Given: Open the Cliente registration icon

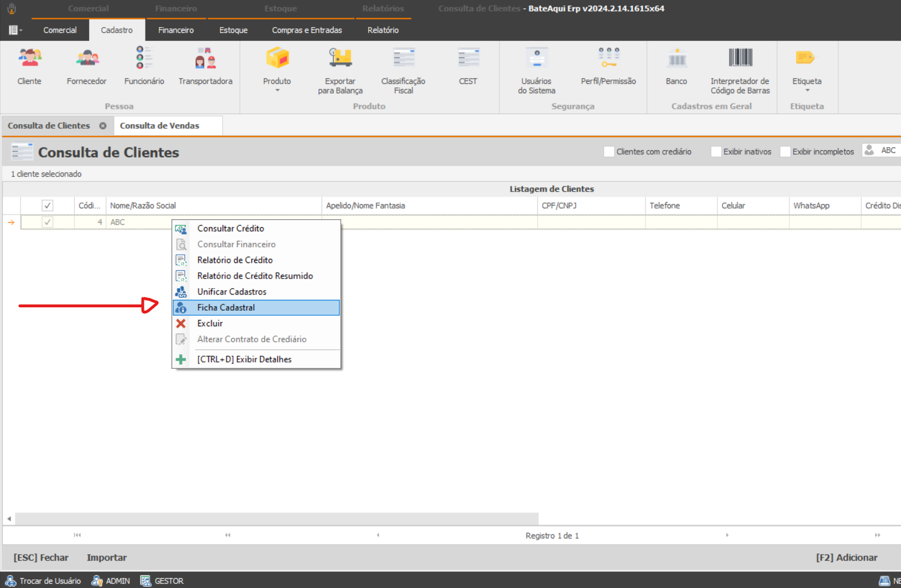Looking at the screenshot, I should tap(29, 58).
